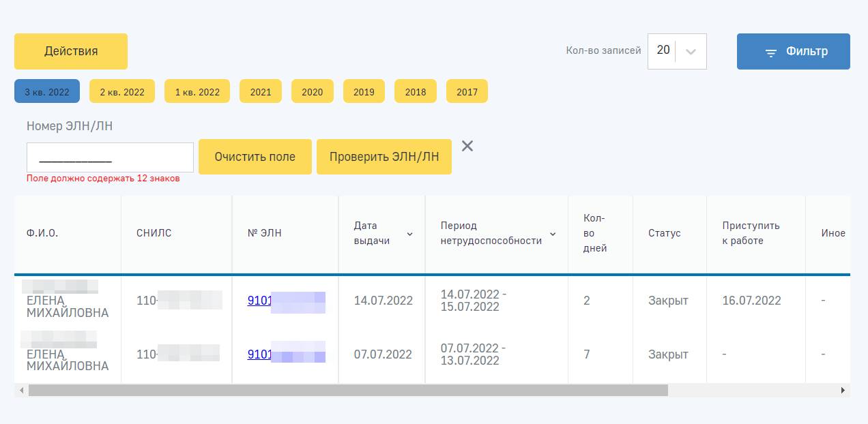
Task: Open ELN link issued 14.07.2022
Action: (260, 301)
